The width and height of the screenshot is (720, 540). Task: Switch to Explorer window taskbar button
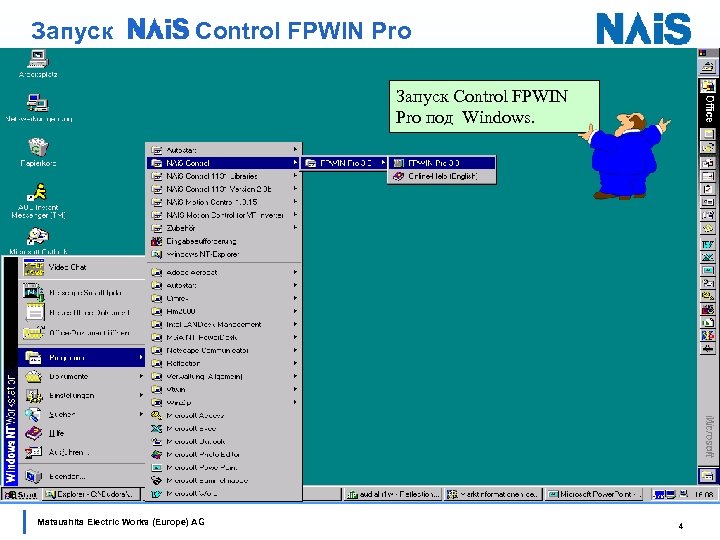(91, 495)
